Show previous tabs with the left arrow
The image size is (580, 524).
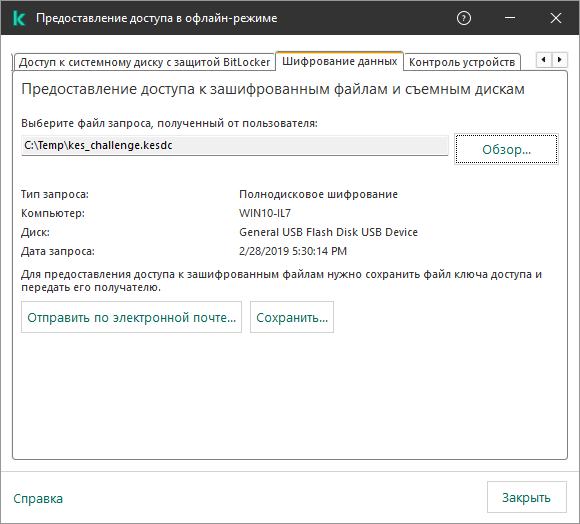click(x=544, y=60)
